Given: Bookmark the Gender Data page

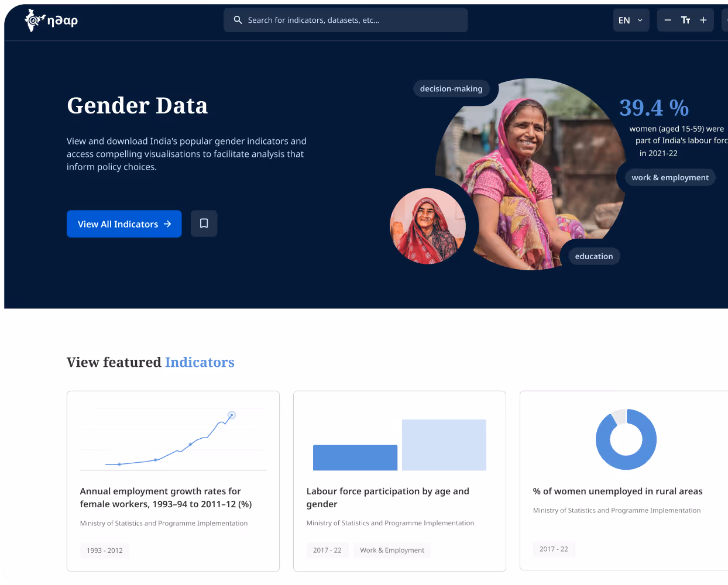Looking at the screenshot, I should coord(204,223).
